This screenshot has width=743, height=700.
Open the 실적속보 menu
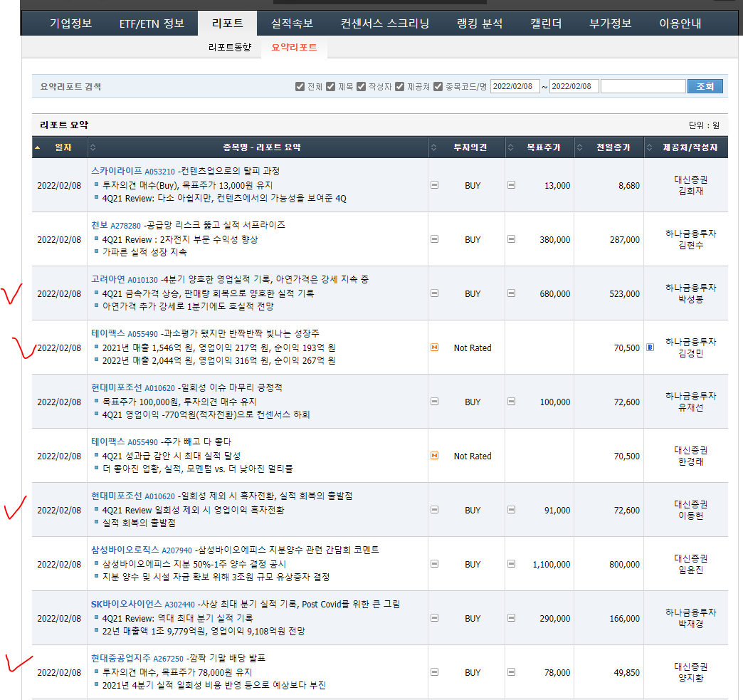point(292,23)
